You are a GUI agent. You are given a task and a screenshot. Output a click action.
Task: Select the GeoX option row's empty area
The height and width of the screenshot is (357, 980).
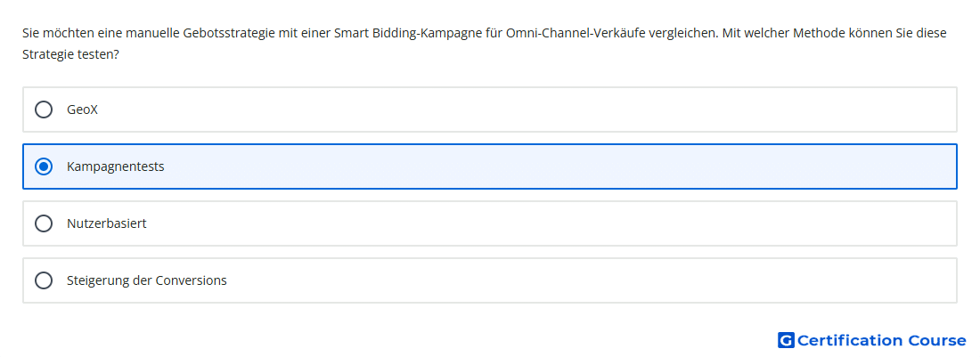(525, 110)
